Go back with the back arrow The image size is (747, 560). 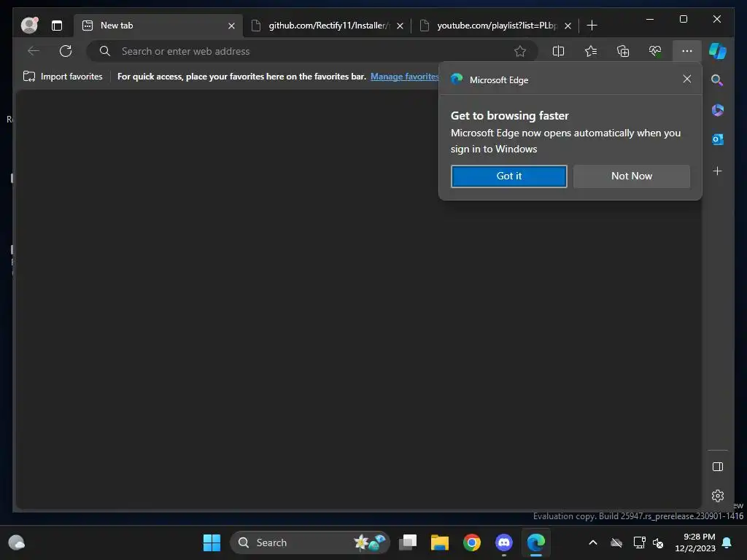(x=34, y=51)
